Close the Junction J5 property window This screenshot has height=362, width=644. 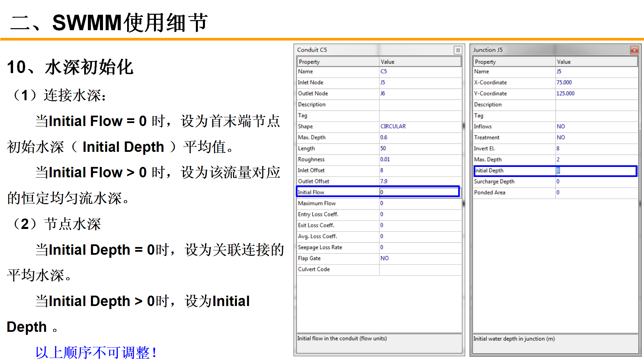(x=634, y=50)
